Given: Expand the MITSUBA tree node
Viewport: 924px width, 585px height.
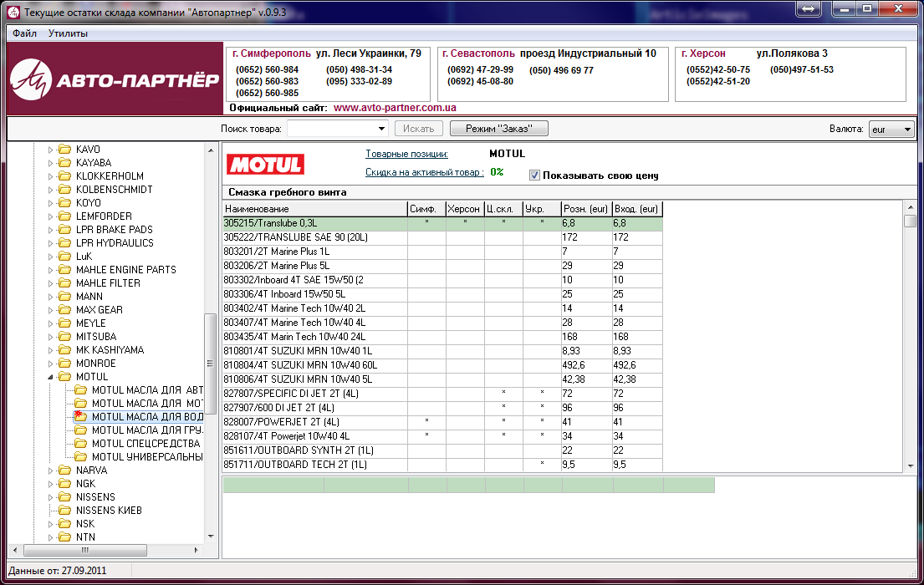Looking at the screenshot, I should 50,337.
